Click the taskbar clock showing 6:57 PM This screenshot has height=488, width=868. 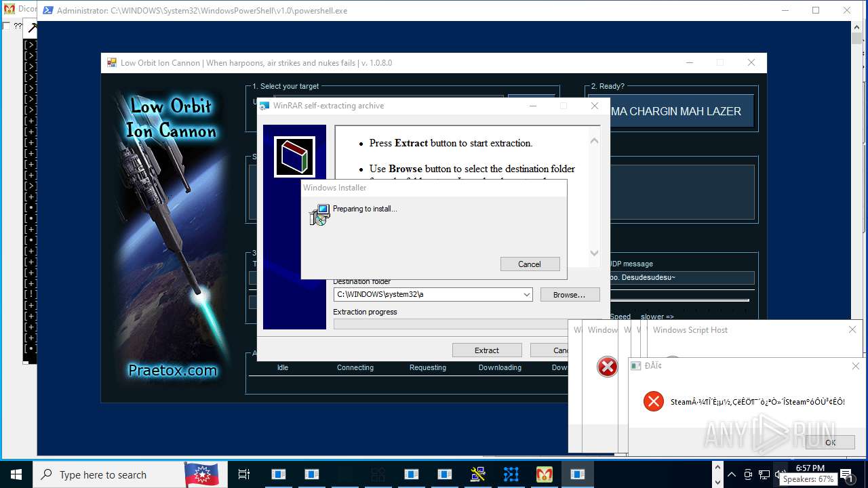(x=810, y=468)
